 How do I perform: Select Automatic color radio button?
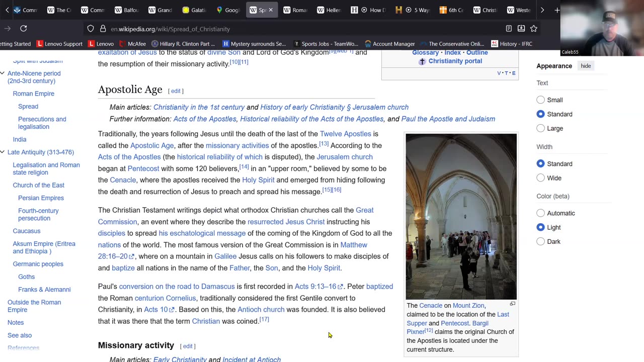pyautogui.click(x=540, y=213)
